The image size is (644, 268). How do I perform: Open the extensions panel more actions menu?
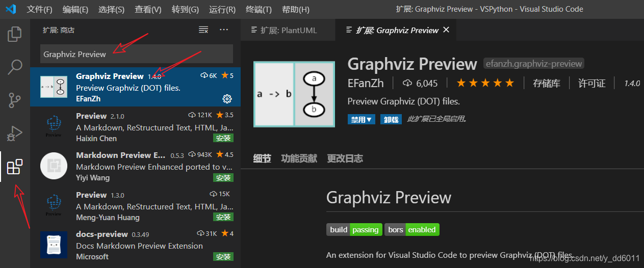(x=224, y=30)
